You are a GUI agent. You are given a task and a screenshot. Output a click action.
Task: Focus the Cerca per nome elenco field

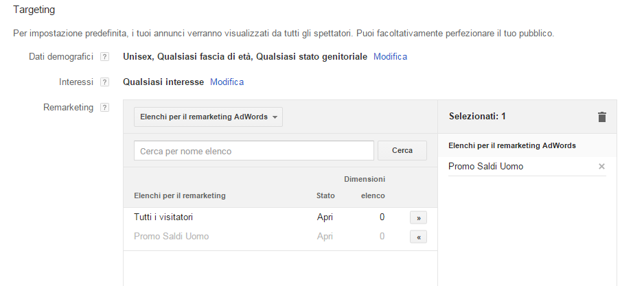coord(253,151)
